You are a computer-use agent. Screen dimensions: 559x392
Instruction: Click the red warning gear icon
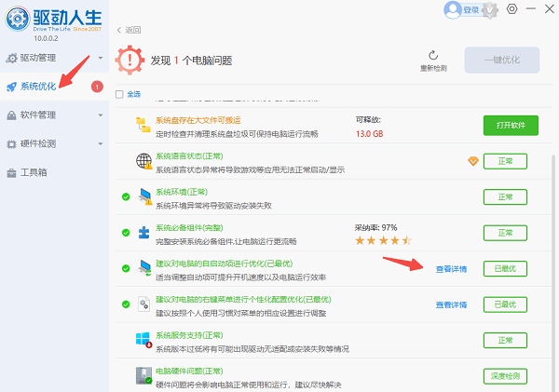130,60
